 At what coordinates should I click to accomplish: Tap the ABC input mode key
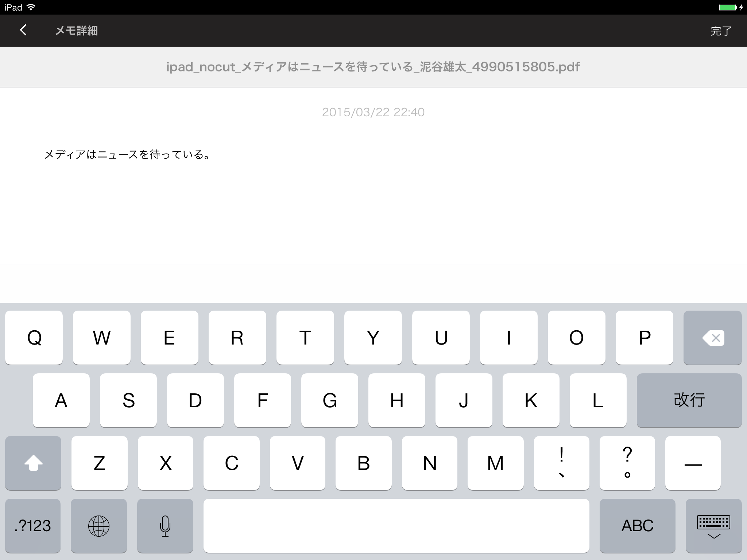click(x=638, y=526)
